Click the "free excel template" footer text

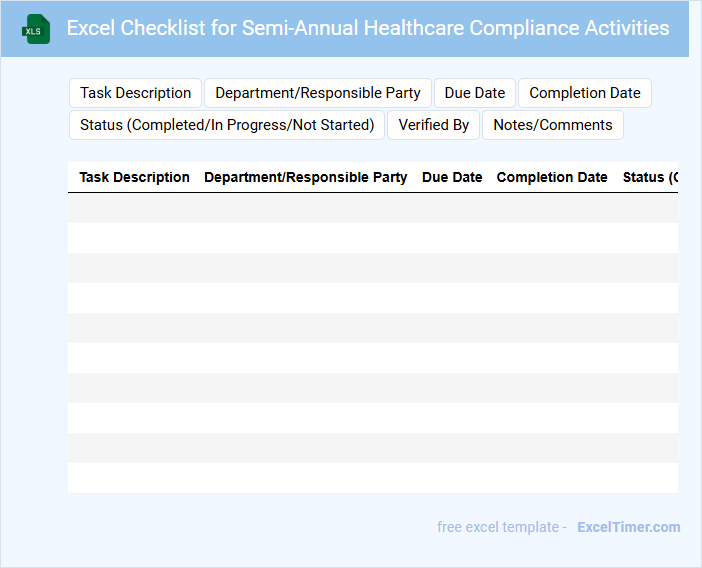point(502,527)
